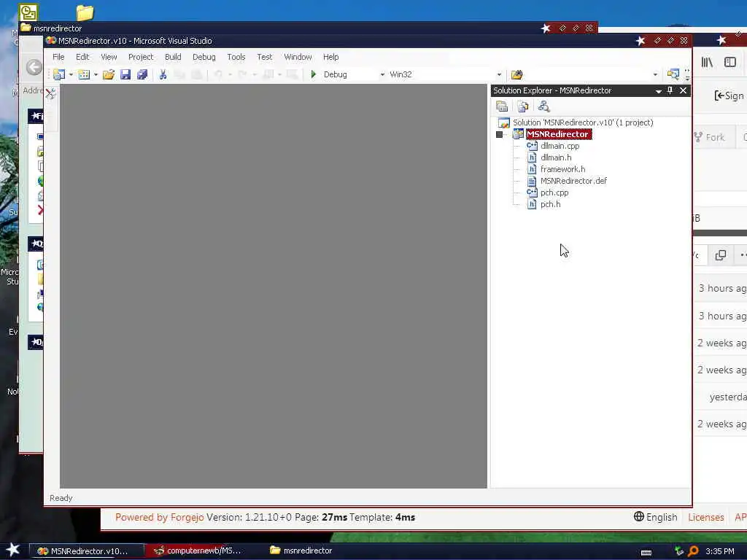
Task: Click the Solution Explorer icon on main toolbar
Action: click(x=673, y=74)
